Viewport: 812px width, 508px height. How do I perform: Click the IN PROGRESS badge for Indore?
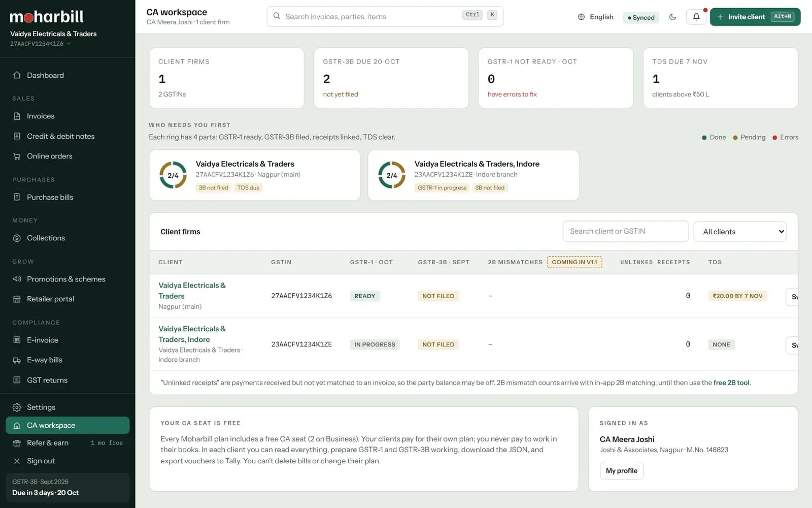click(x=375, y=344)
